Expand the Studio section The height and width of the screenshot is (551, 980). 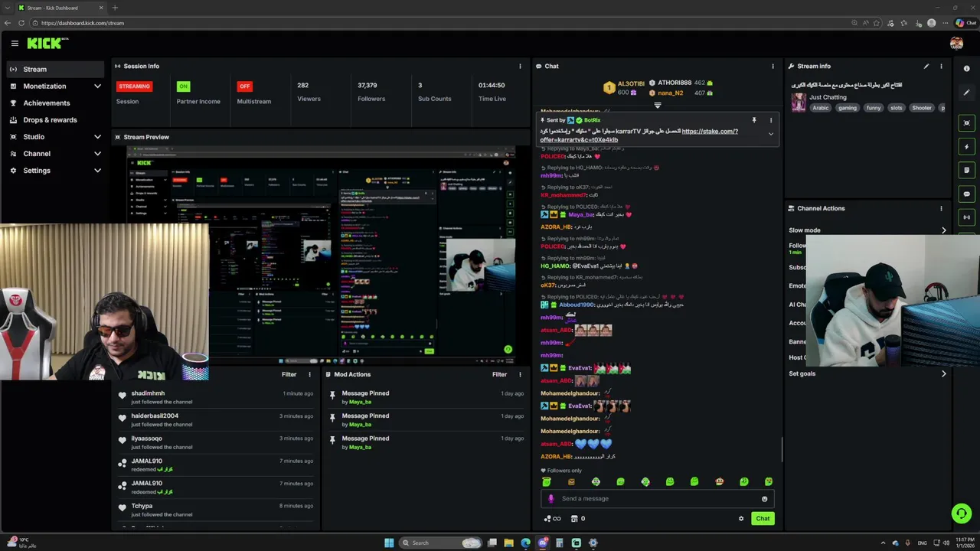click(x=55, y=136)
